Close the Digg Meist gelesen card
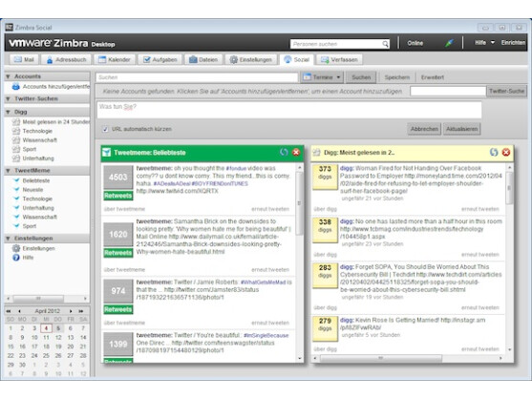 click(506, 152)
